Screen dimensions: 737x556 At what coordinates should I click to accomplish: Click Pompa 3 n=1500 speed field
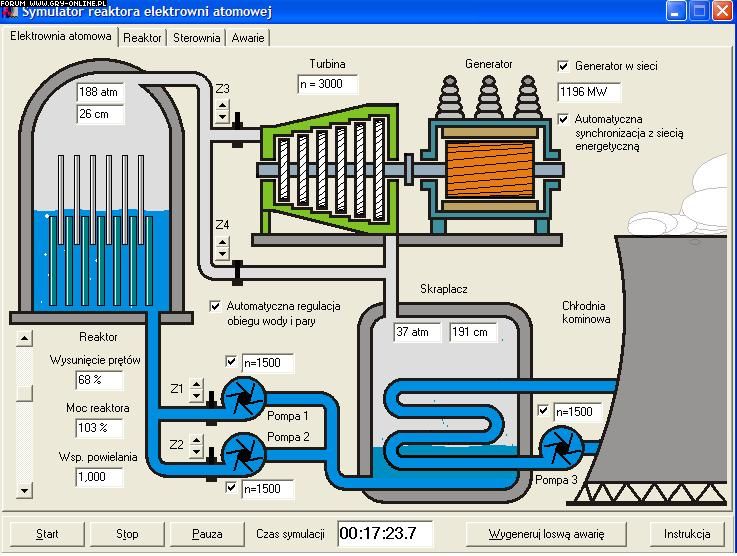(578, 412)
